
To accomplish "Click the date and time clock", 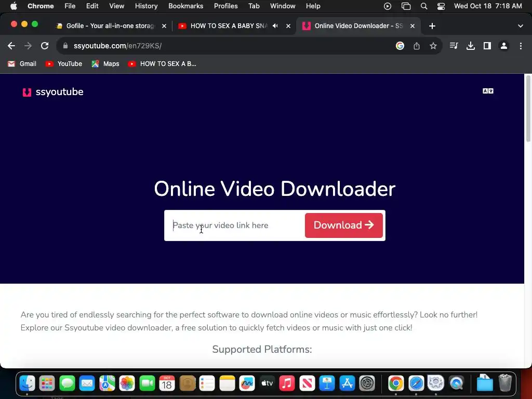I will (488, 6).
